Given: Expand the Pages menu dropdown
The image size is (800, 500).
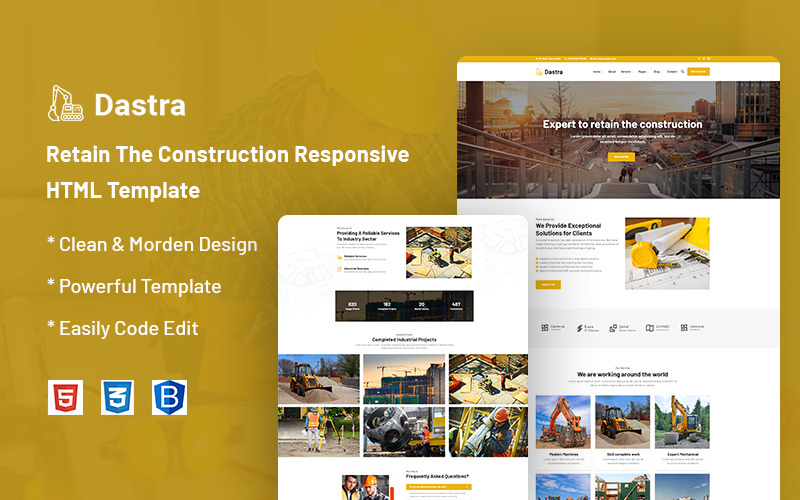Looking at the screenshot, I should [x=642, y=72].
